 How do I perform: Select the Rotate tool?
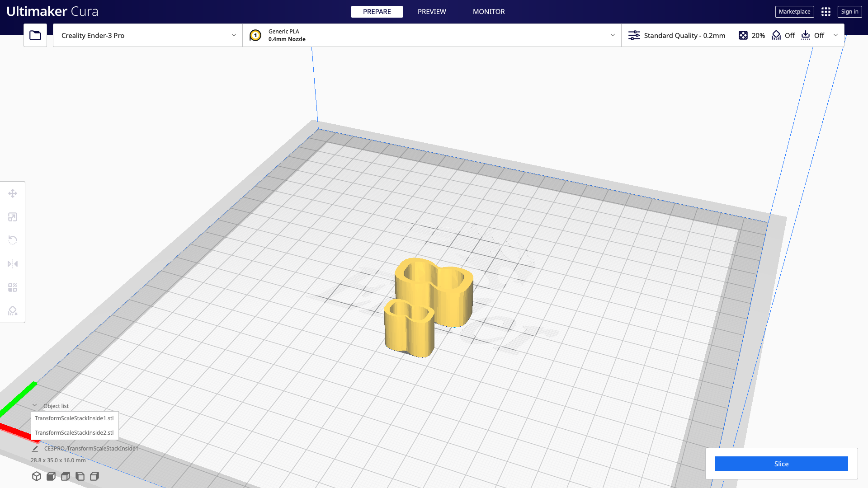click(13, 240)
